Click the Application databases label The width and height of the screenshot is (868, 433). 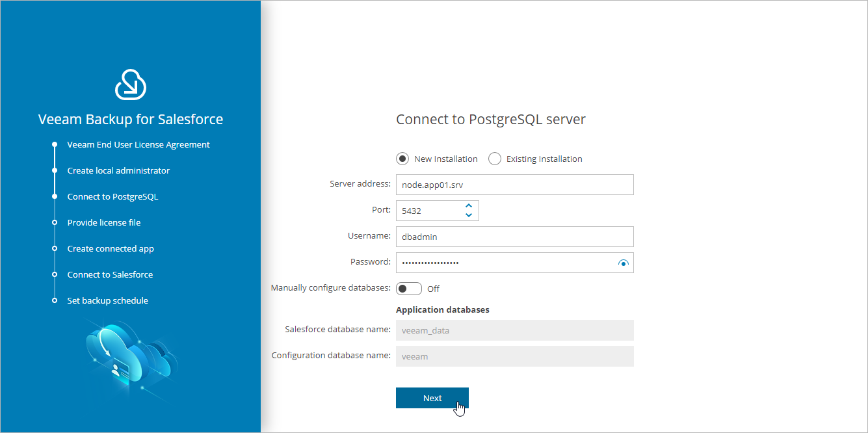(x=443, y=309)
